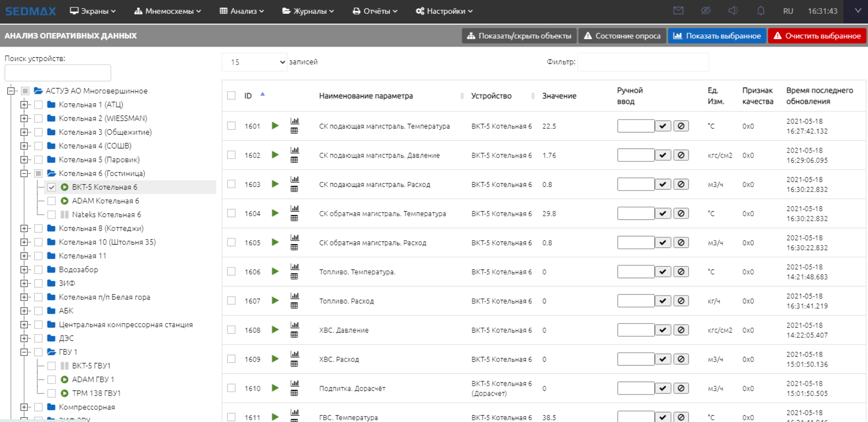Click green play arrow for row 1601
This screenshot has height=422, width=868.
(275, 126)
